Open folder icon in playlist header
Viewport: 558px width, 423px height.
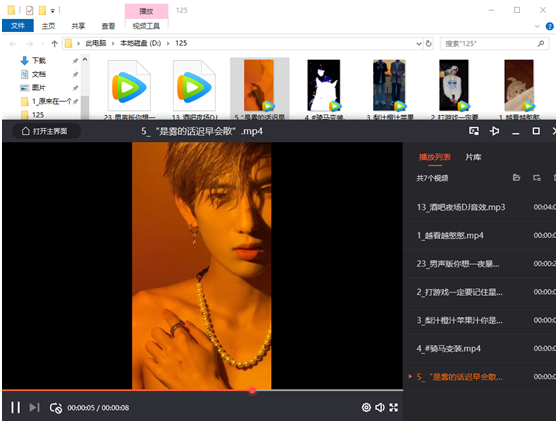pyautogui.click(x=516, y=178)
